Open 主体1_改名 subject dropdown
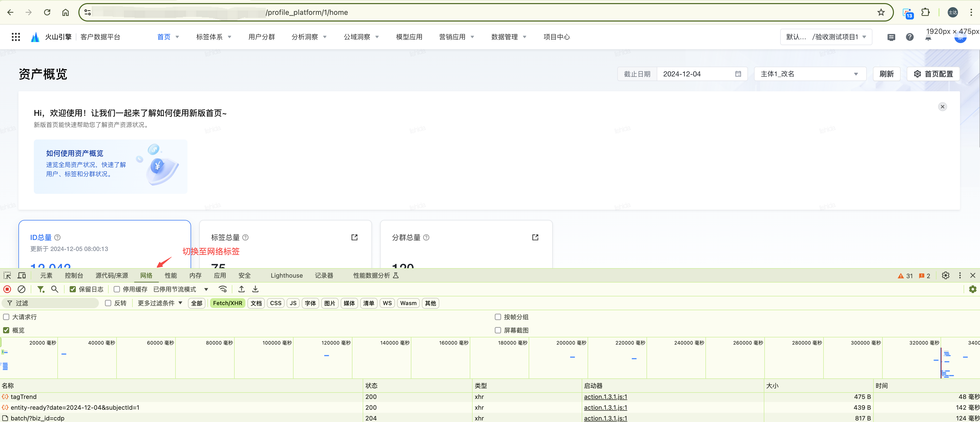The height and width of the screenshot is (422, 980). click(810, 74)
